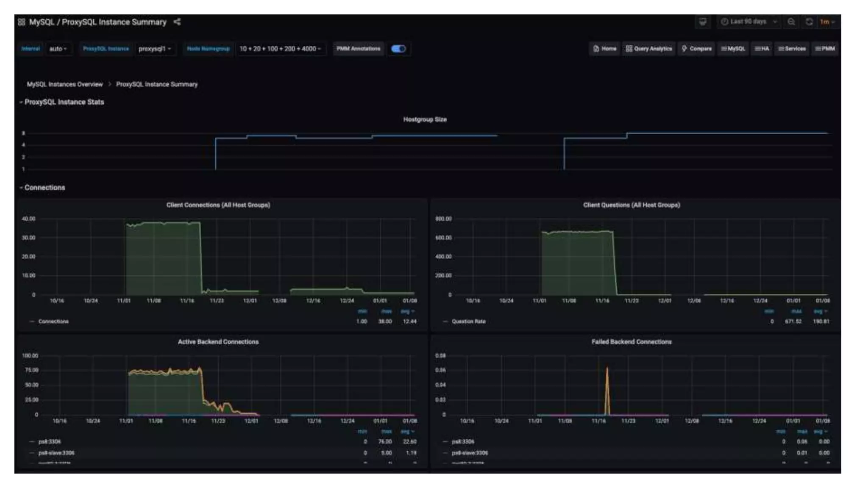Screen dimensions: 868x488
Task: Open the Compare dashboard
Action: click(697, 49)
